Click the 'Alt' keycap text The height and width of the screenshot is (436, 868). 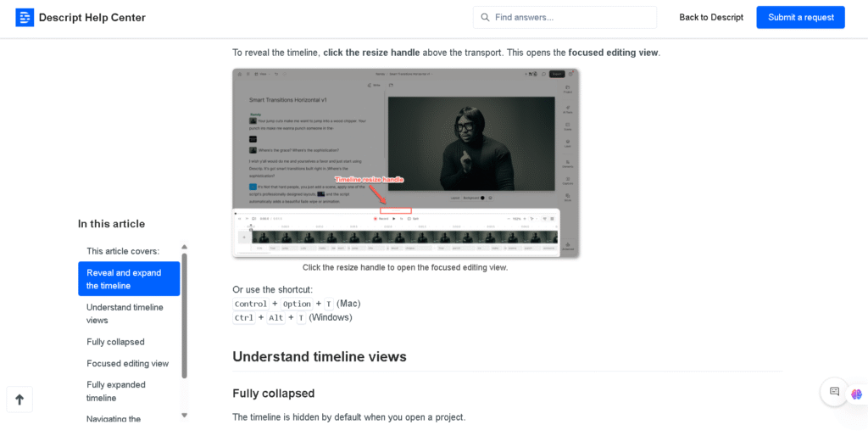(x=275, y=317)
